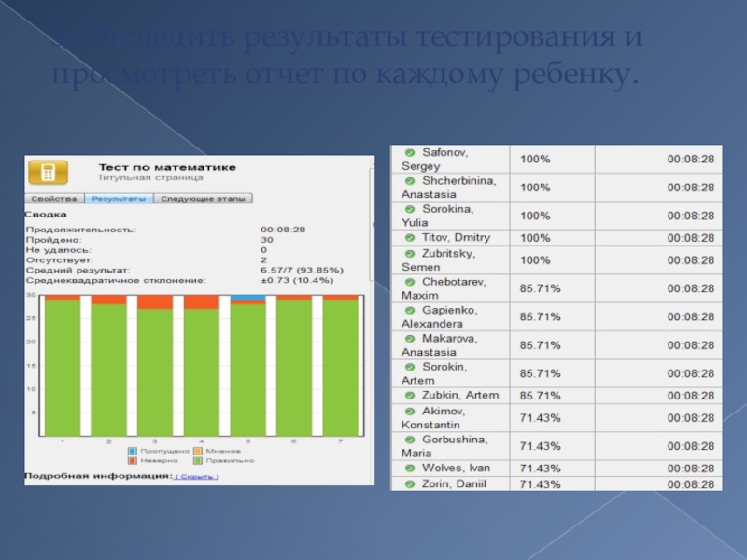Viewport: 747px width, 560px height.
Task: Click the green status icon for Zubkin, Artem
Action: pos(410,395)
